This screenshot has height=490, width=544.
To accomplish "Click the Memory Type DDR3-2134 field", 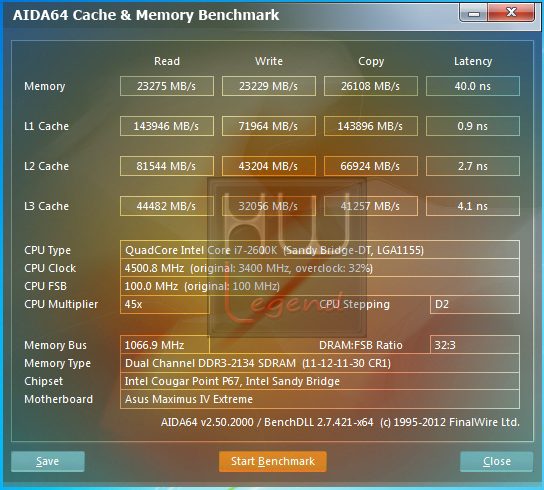I will tap(320, 363).
